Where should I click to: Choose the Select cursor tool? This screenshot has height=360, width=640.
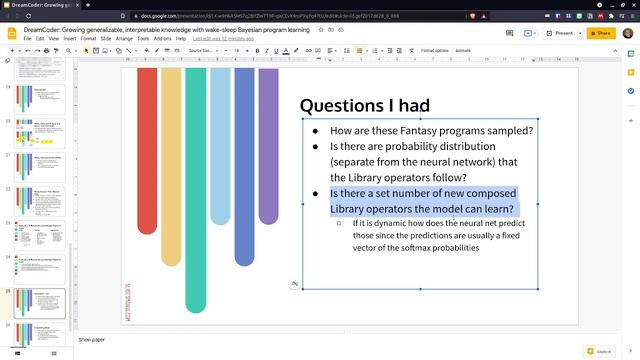[x=86, y=51]
